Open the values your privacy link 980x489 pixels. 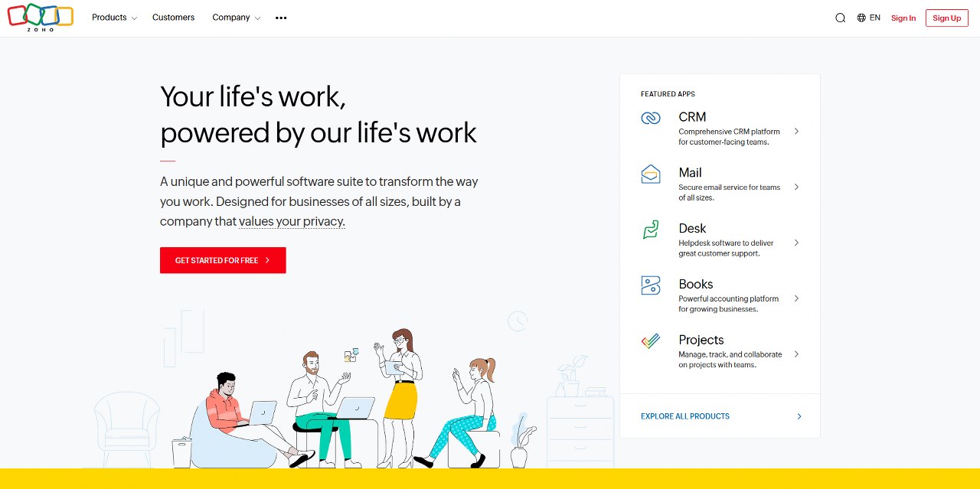(x=292, y=222)
